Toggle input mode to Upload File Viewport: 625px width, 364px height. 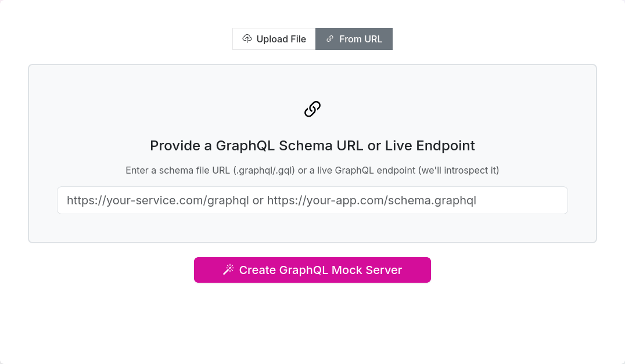(274, 38)
